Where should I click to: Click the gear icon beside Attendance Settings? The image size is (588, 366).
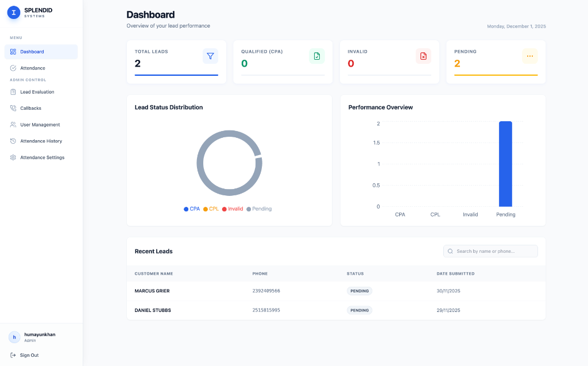[13, 157]
